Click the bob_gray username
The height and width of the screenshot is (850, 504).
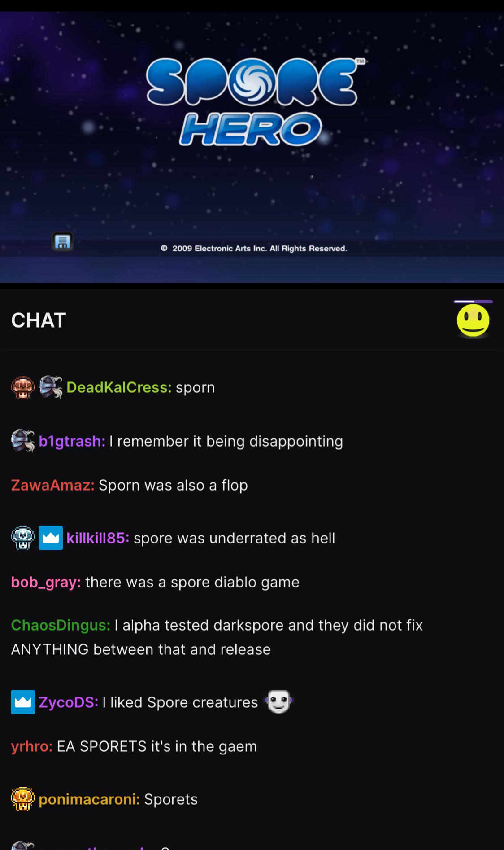coord(46,582)
